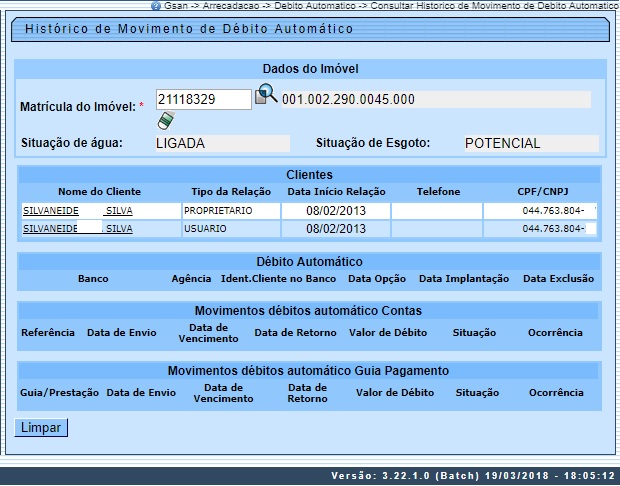620x486 pixels.
Task: Click start date 08/02/2013 in PROPRIETARIO row
Action: point(335,211)
